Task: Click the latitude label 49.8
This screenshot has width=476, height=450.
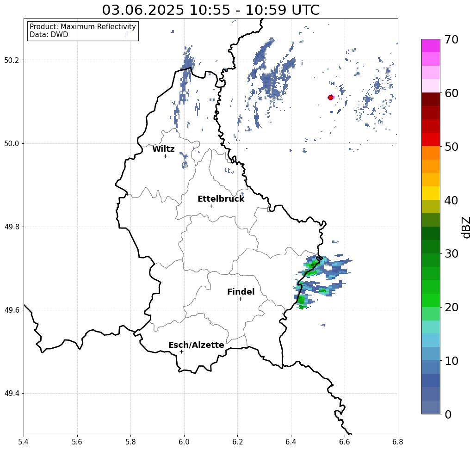Action: click(x=11, y=227)
